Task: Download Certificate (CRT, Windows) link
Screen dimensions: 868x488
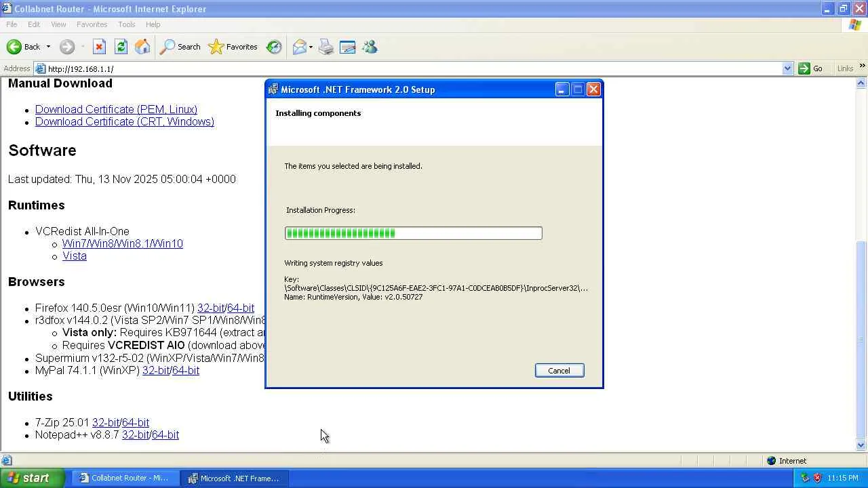Action: [125, 122]
